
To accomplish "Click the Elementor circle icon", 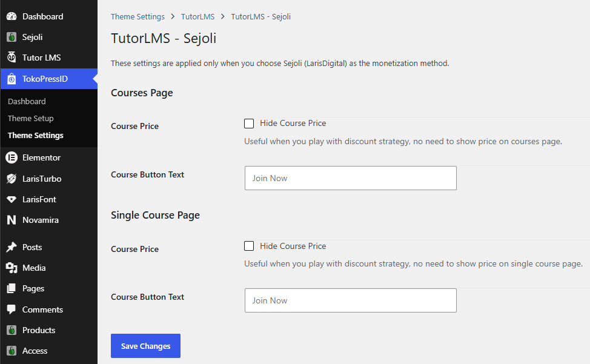I will [12, 157].
